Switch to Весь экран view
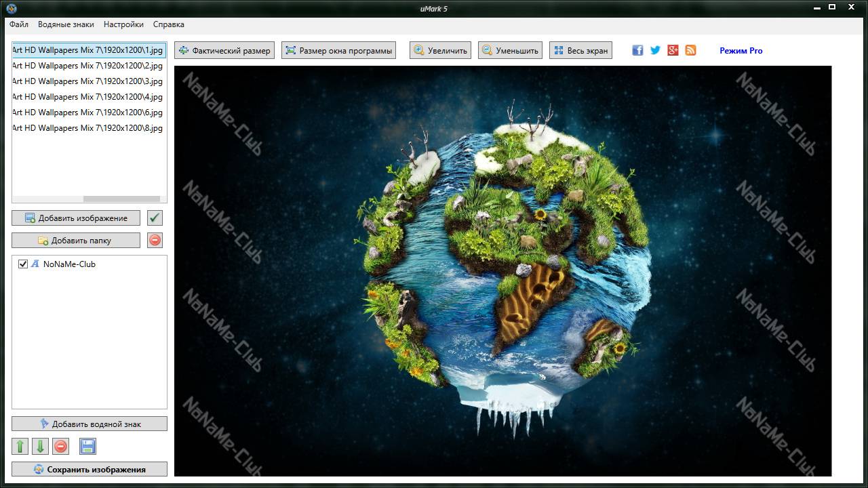 580,51
